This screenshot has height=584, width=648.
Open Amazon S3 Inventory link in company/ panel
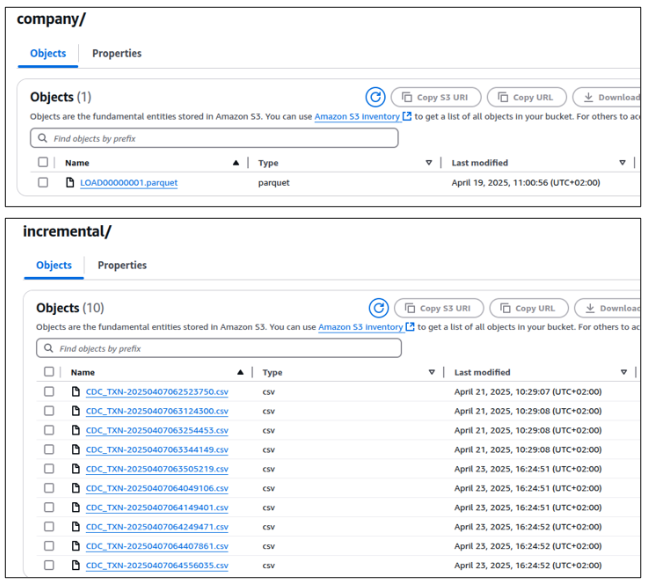[363, 117]
